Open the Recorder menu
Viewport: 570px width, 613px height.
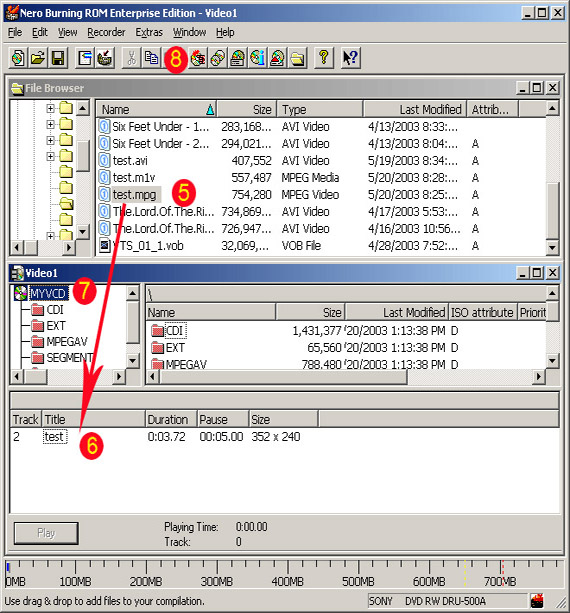106,32
